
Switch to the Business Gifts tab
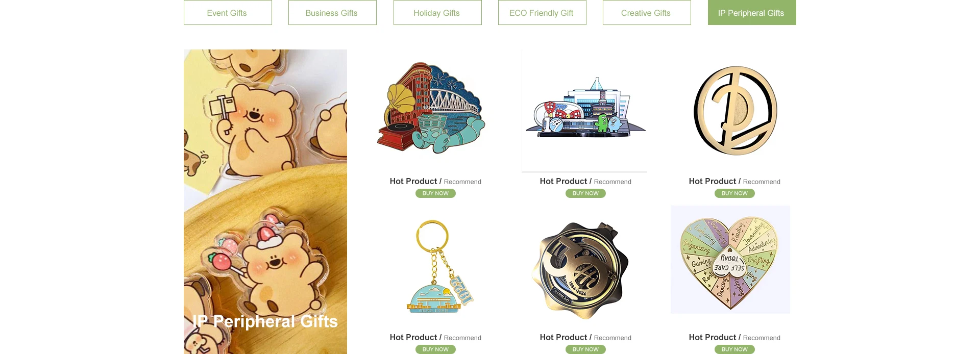332,13
